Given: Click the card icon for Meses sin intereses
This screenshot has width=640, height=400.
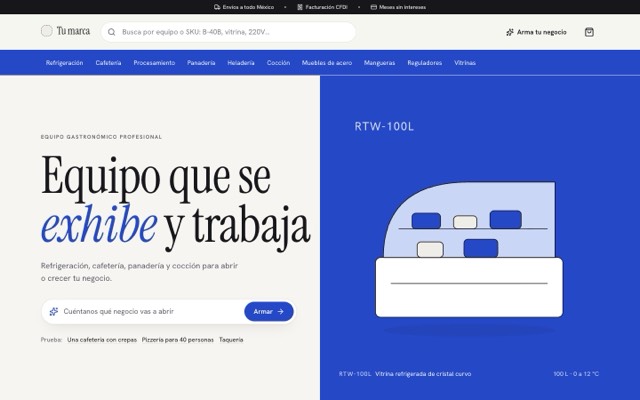Looking at the screenshot, I should pyautogui.click(x=373, y=7).
